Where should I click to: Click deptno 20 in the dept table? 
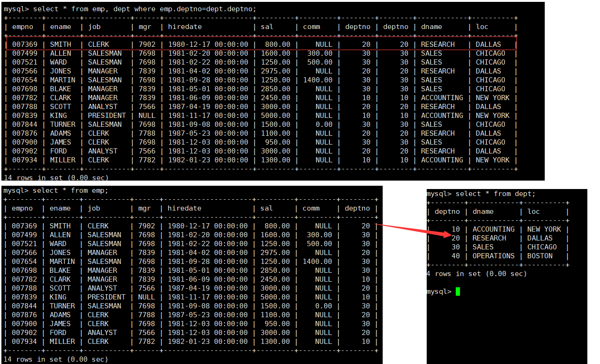(456, 238)
